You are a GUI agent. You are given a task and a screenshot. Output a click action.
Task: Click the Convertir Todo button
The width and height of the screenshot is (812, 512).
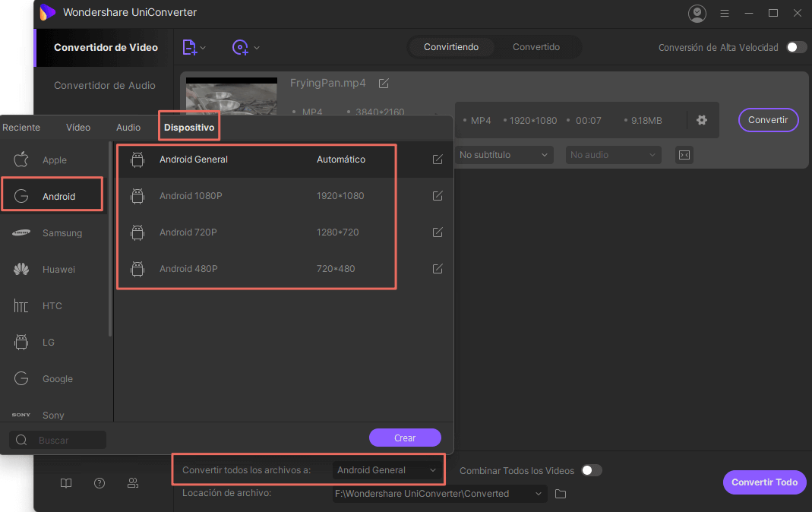tap(764, 482)
